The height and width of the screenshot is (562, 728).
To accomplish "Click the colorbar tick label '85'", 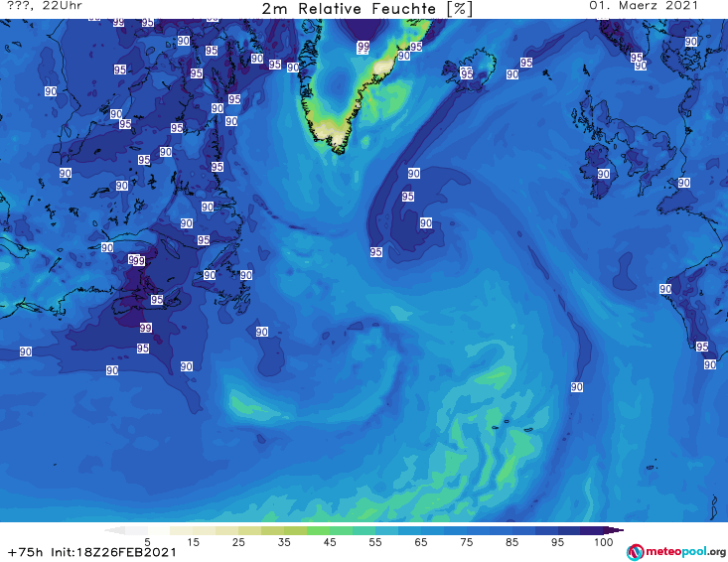I will coord(512,542).
